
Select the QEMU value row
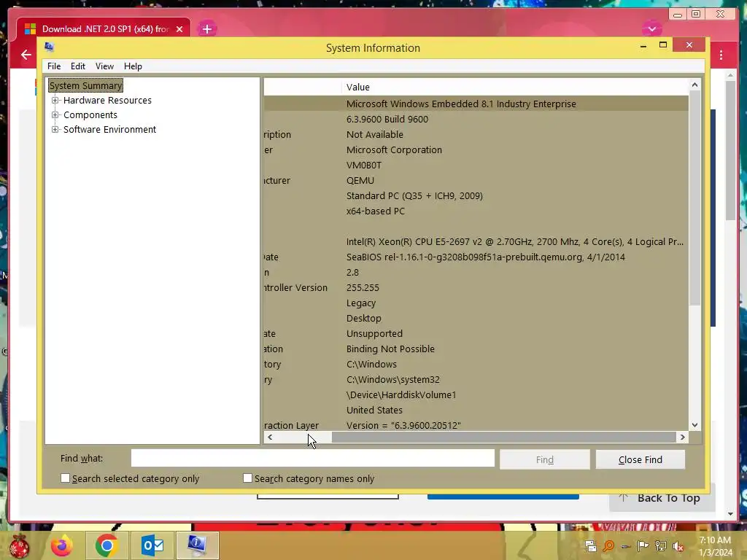(x=476, y=181)
